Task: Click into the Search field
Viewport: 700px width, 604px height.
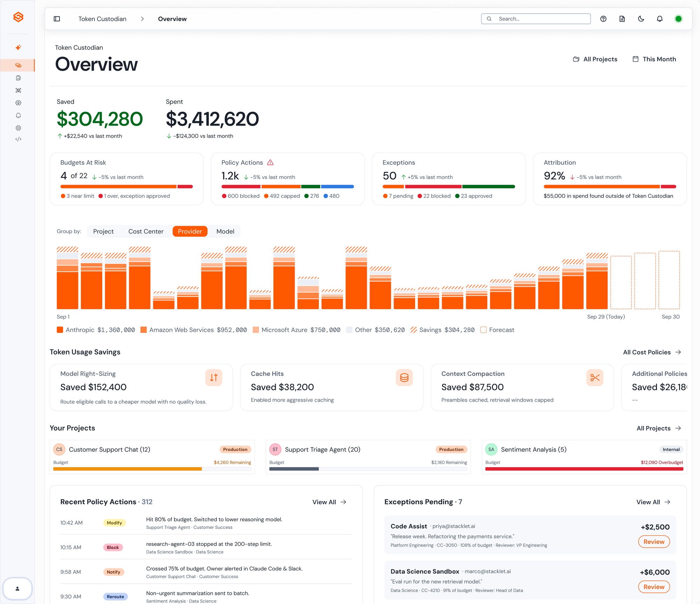Action: (x=536, y=19)
